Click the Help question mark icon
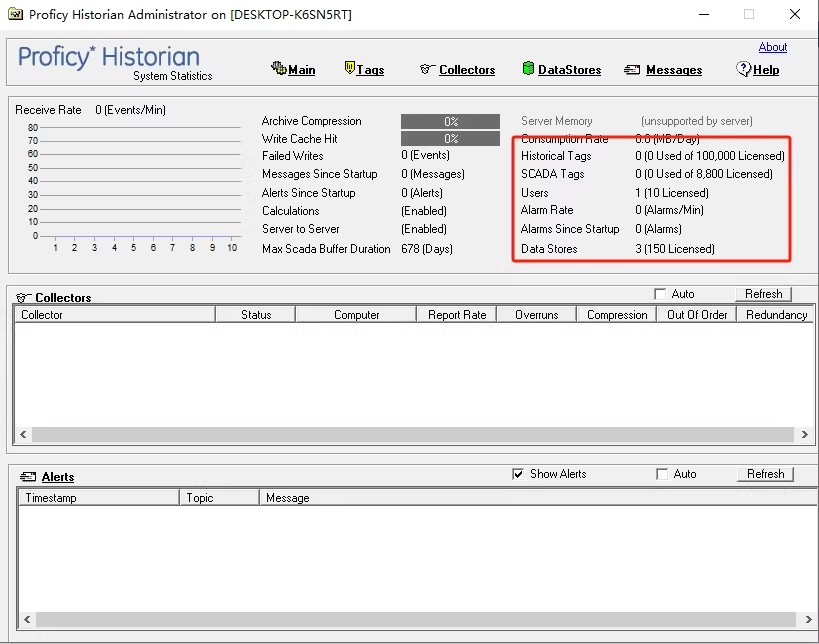The width and height of the screenshot is (819, 644). point(743,68)
